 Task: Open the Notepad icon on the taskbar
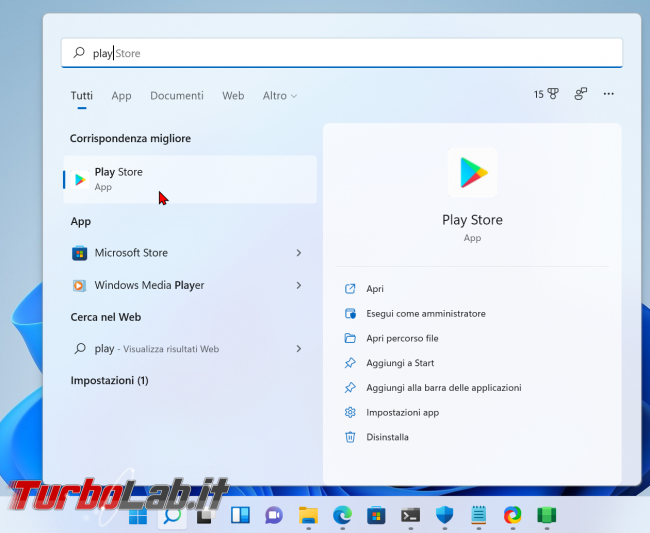(x=479, y=516)
